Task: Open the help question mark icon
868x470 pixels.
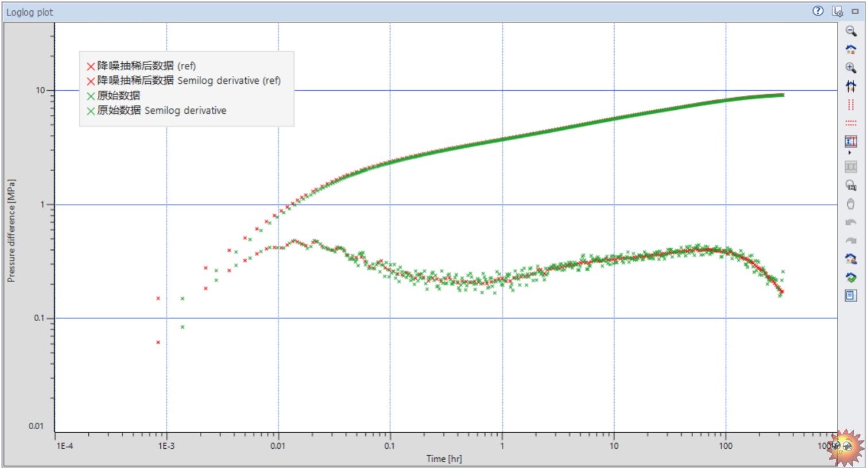Action: point(818,11)
